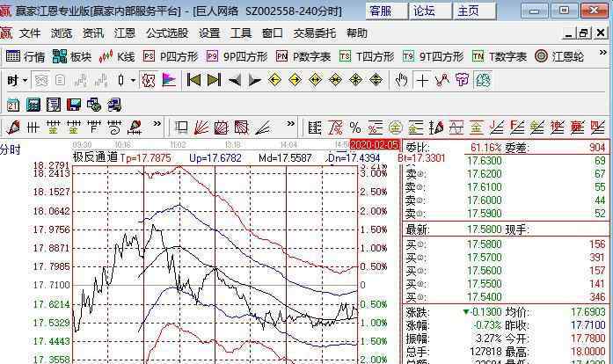Open the notes list icon
This screenshot has height=364, width=613.
point(54,105)
